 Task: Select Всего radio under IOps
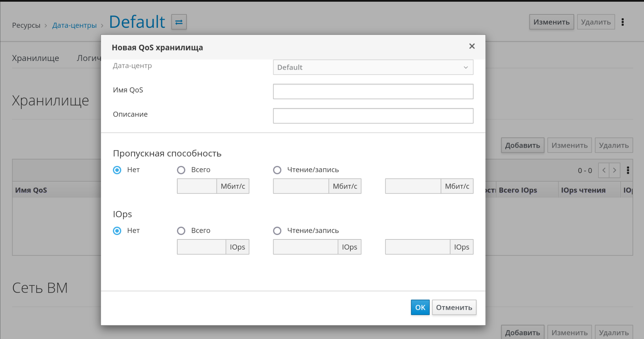point(181,231)
